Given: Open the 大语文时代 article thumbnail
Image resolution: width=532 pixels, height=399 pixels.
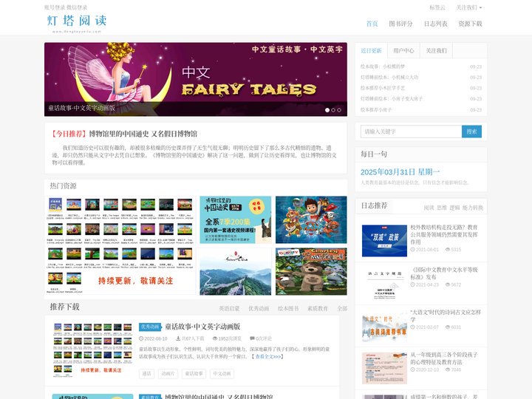Looking at the screenshot, I should point(384,326).
